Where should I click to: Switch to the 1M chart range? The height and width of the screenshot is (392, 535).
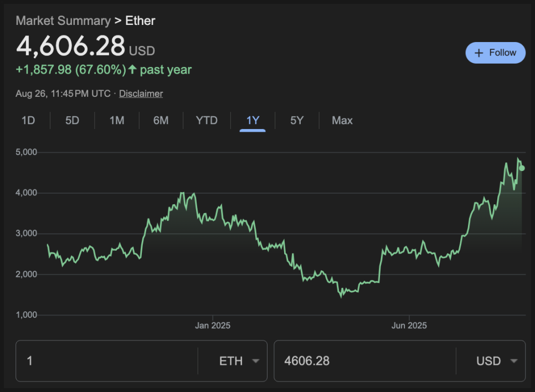(x=117, y=121)
